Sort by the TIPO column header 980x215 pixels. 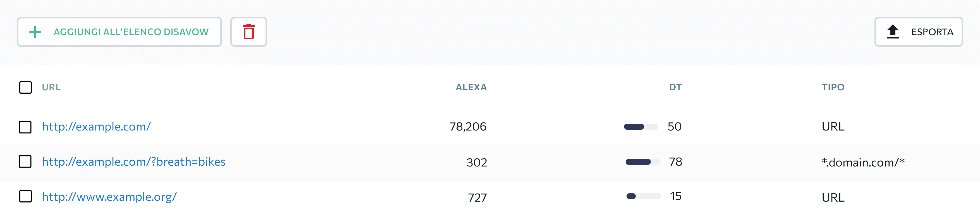(833, 87)
